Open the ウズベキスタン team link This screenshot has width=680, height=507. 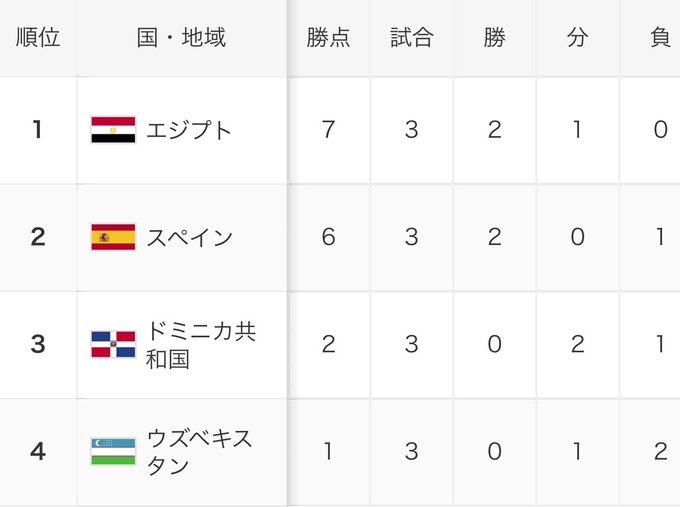click(199, 452)
